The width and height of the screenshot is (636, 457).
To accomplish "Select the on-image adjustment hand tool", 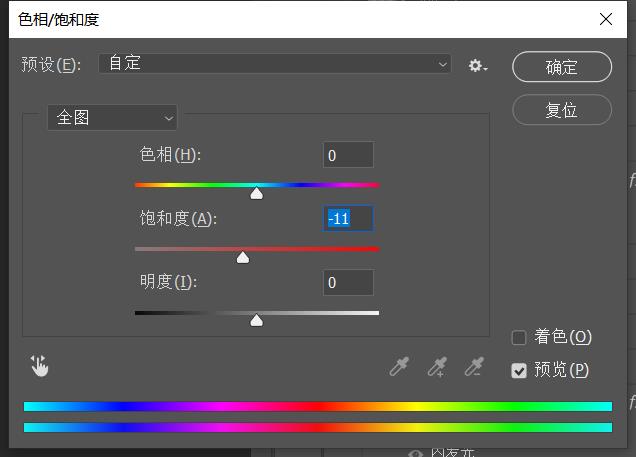I will pos(40,366).
